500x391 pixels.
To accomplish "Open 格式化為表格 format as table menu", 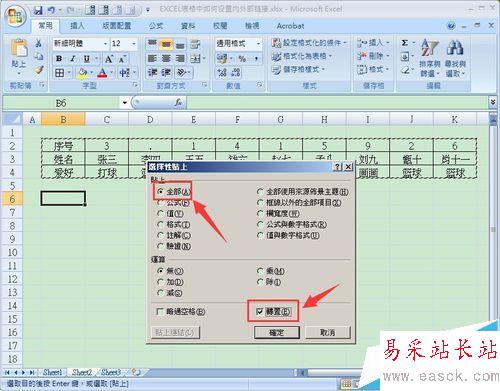I will [x=302, y=56].
